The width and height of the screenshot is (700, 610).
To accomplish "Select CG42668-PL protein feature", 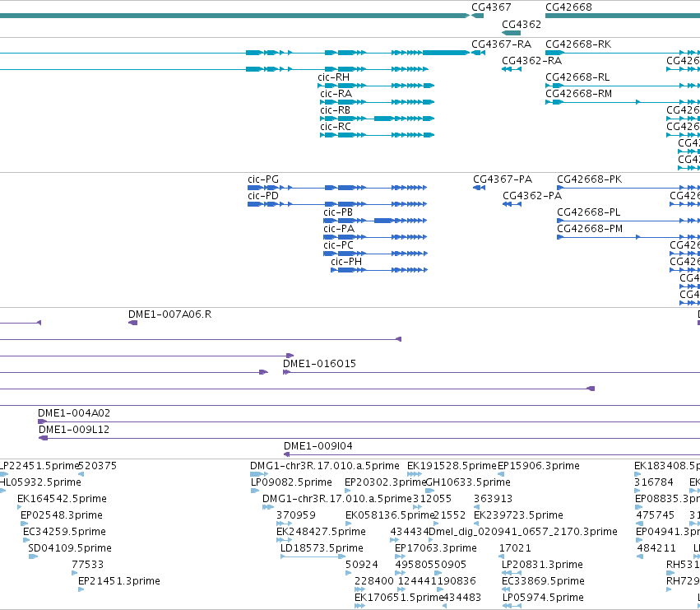I will [x=628, y=221].
